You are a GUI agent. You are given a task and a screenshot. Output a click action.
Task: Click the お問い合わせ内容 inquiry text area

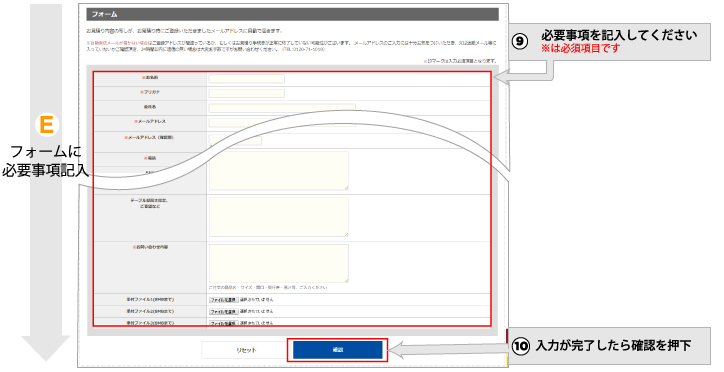[279, 263]
